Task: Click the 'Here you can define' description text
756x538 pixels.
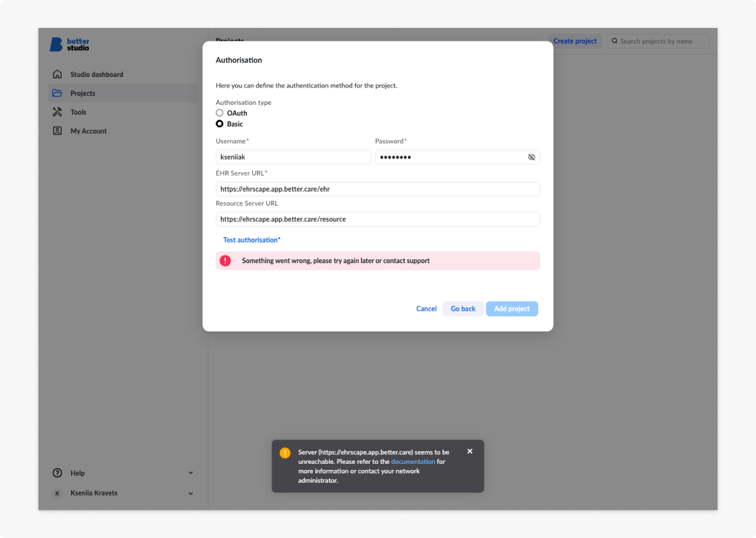Action: 306,85
